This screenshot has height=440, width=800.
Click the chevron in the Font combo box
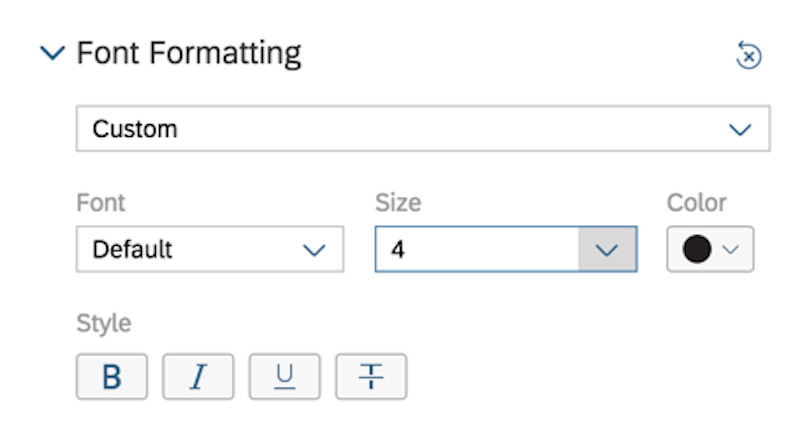[314, 250]
